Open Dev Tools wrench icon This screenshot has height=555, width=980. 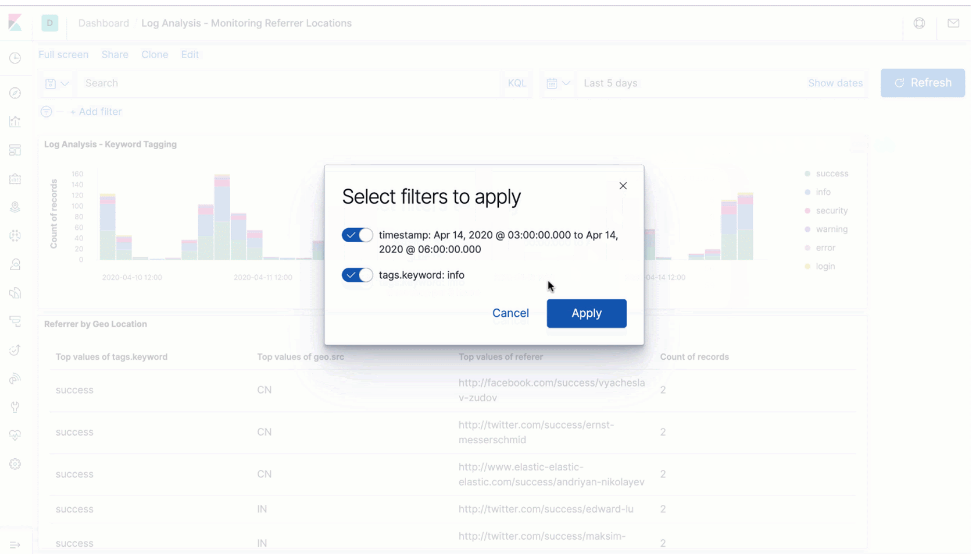15,407
